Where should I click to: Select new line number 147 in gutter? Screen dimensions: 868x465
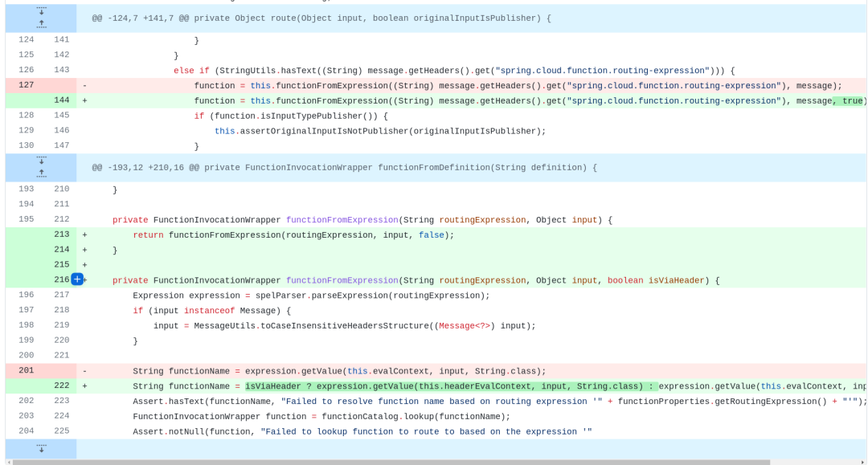point(61,145)
